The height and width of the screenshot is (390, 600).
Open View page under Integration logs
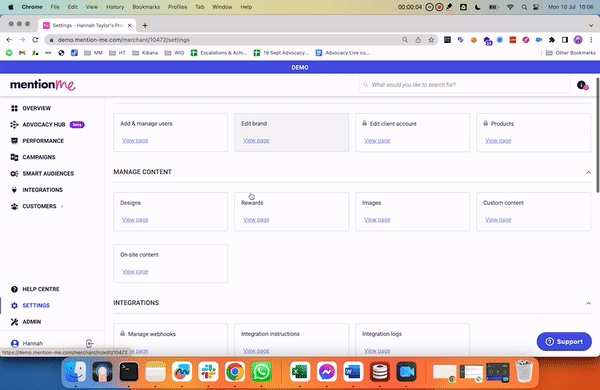click(x=377, y=351)
